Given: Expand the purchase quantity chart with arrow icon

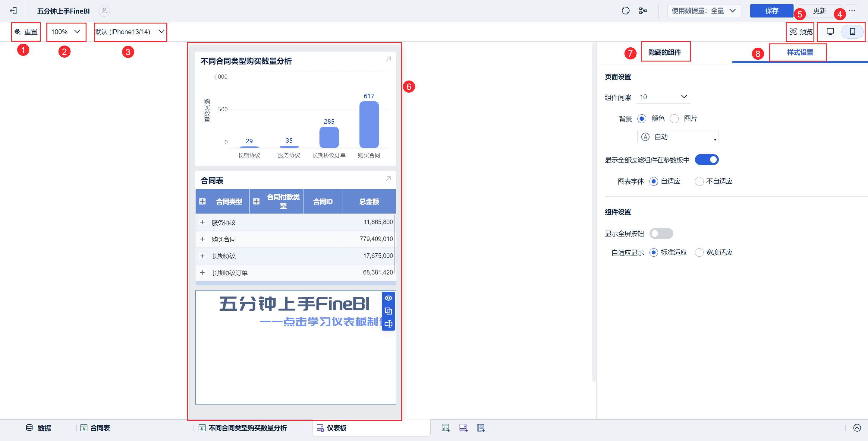Looking at the screenshot, I should pyautogui.click(x=388, y=59).
